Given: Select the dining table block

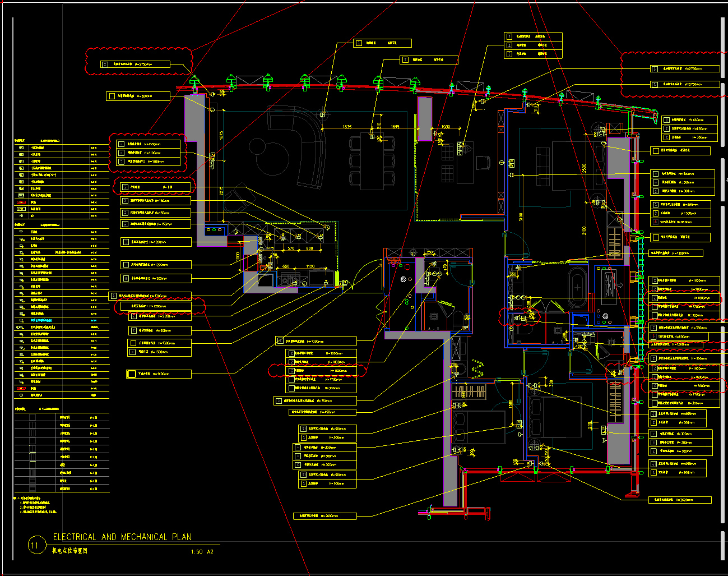Looking at the screenshot, I should (x=372, y=160).
